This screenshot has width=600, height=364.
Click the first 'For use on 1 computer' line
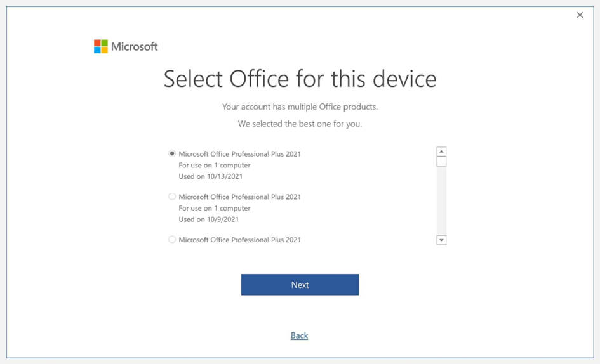coord(215,165)
